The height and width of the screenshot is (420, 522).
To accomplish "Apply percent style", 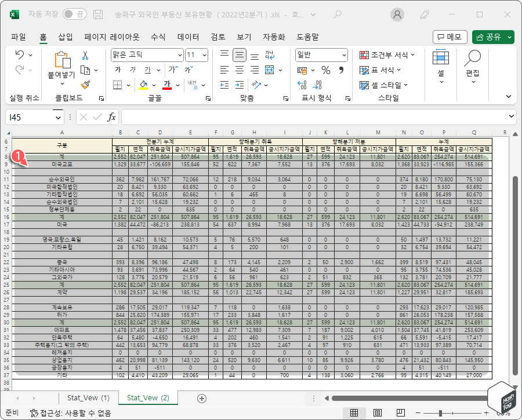I will click(326, 70).
